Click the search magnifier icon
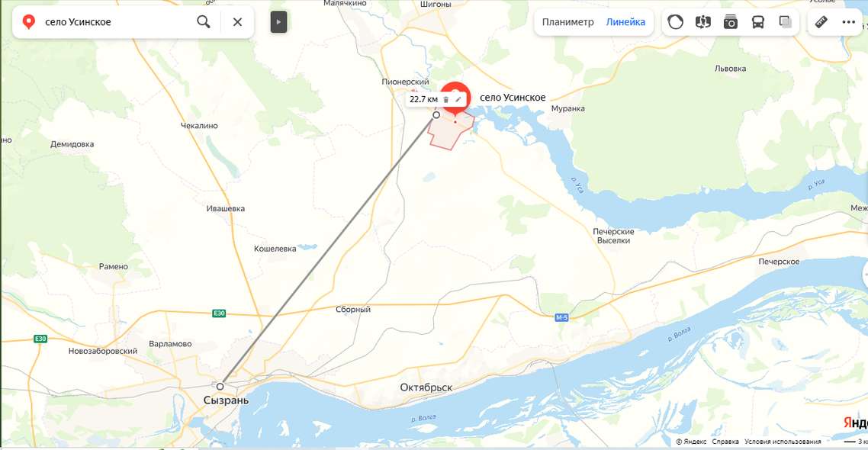 (x=204, y=21)
